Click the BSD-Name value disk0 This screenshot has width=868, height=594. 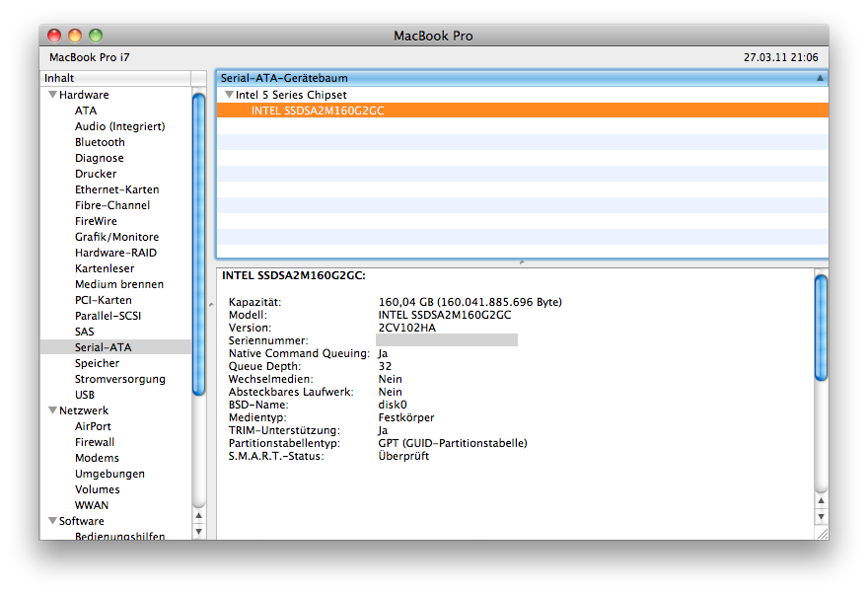(393, 405)
